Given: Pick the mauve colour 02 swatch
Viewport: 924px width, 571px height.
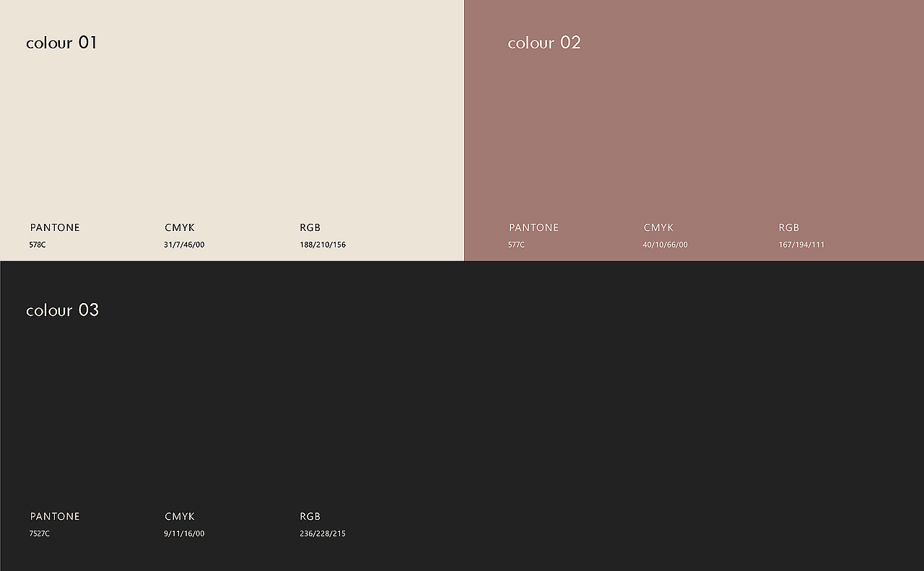Looking at the screenshot, I should pos(694,130).
